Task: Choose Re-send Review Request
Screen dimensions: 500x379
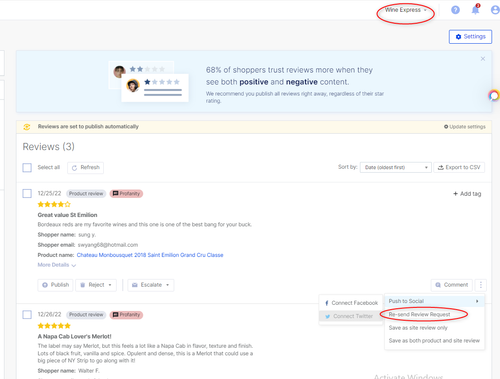Action: (x=419, y=314)
